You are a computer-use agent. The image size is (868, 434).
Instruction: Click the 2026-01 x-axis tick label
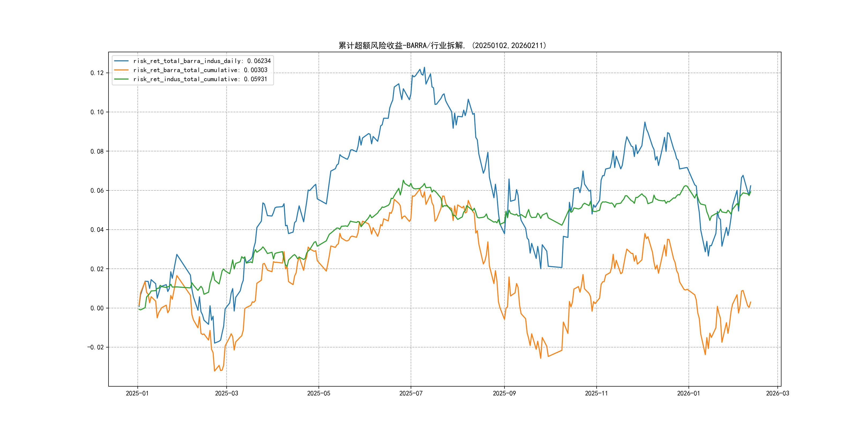(689, 393)
